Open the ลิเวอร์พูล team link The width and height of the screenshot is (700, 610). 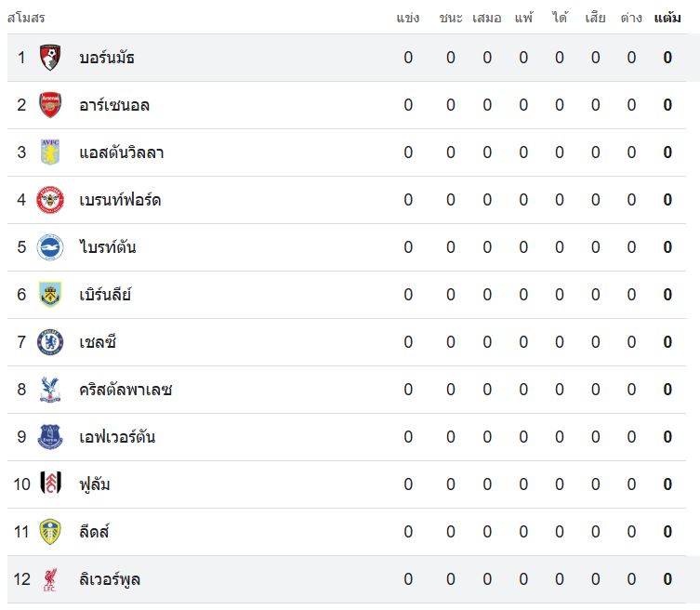pos(110,579)
